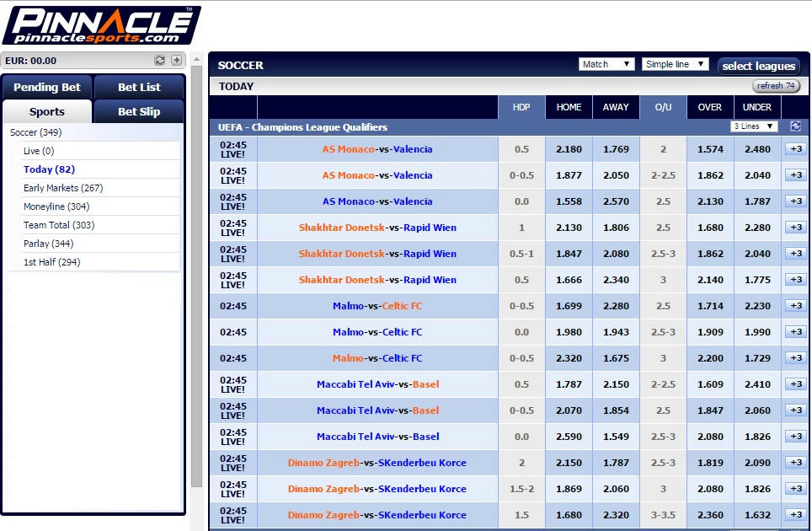Click the HOME column header
Image resolution: width=812 pixels, height=531 pixels.
[569, 107]
